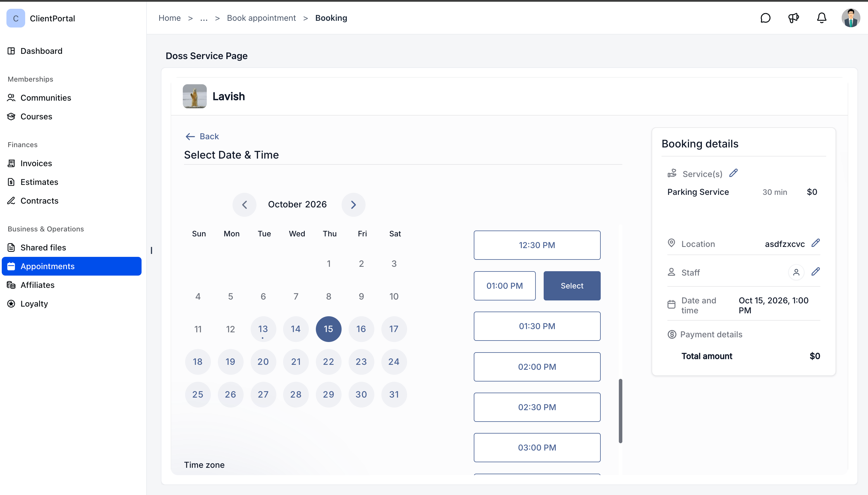Select October 14 on calendar

[x=296, y=329]
